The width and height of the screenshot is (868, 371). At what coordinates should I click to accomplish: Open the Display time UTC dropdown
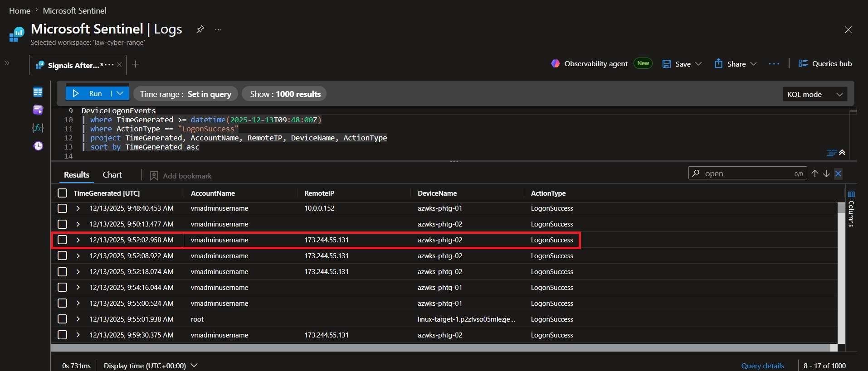[151, 366]
